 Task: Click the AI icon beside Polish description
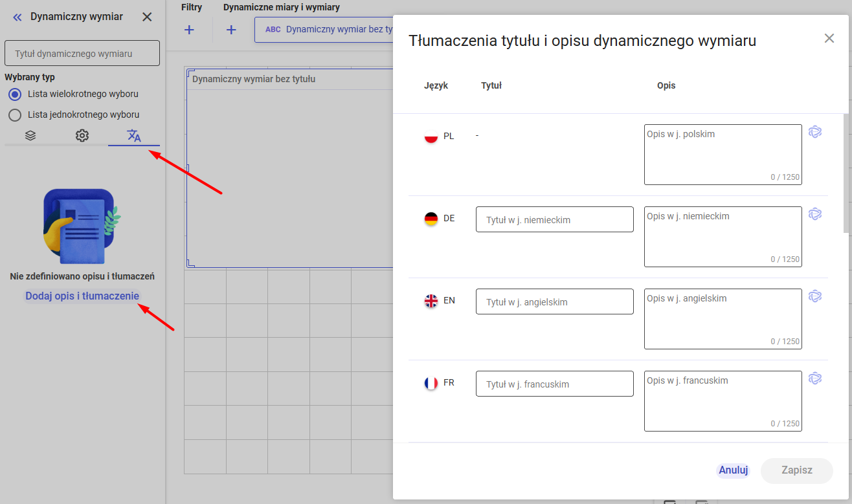point(815,132)
